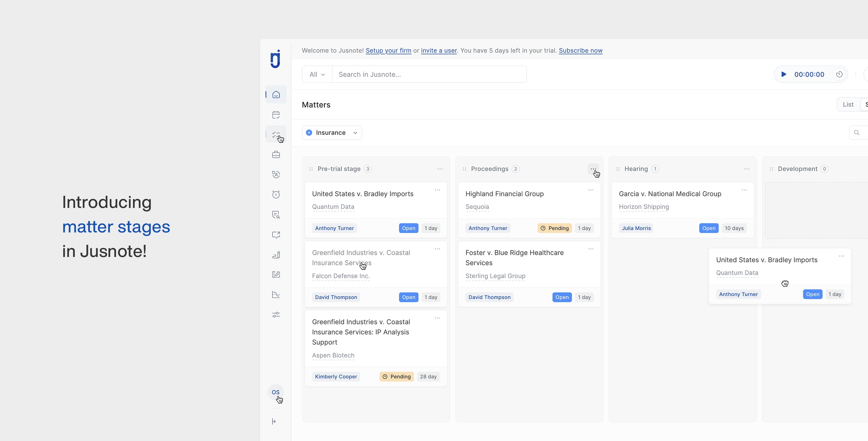The width and height of the screenshot is (868, 441).
Task: Switch to the List view tab
Action: click(848, 105)
